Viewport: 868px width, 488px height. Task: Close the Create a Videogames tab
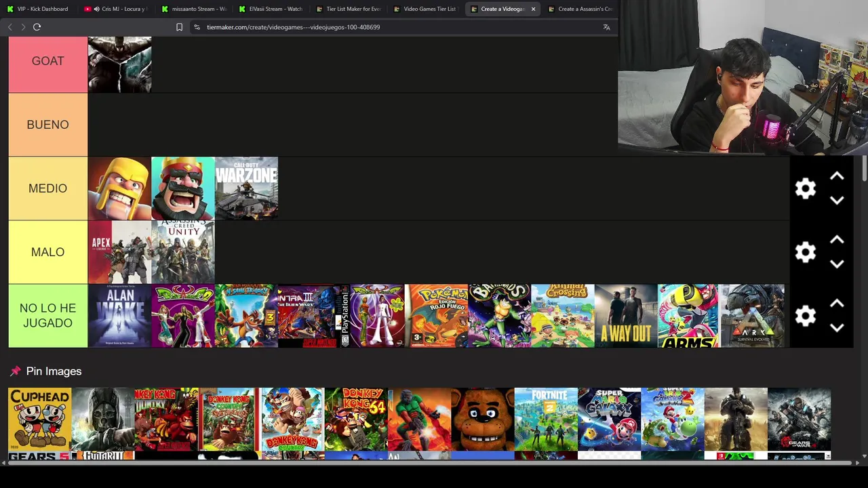tap(533, 9)
